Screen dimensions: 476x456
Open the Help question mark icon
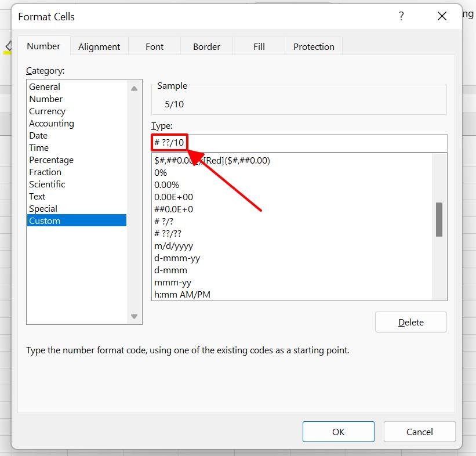pos(401,16)
